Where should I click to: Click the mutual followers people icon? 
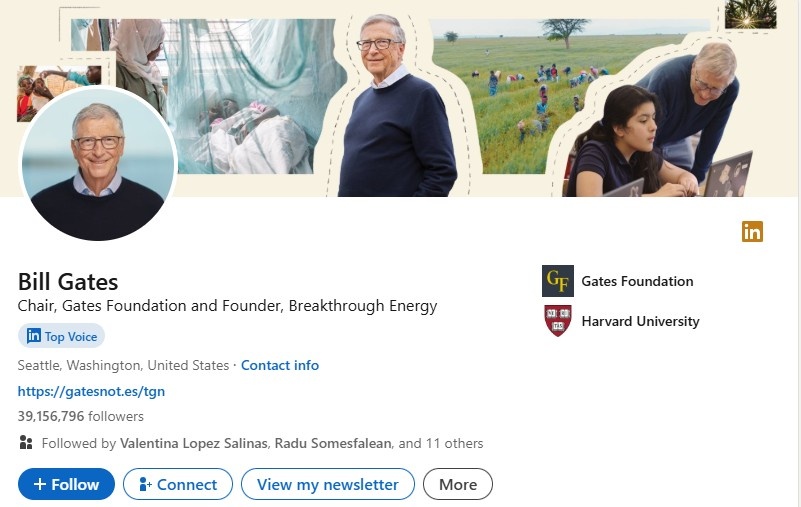point(26,443)
